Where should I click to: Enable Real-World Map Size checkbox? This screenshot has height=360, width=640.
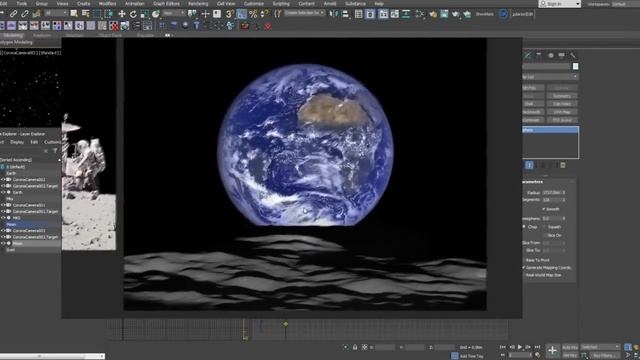coord(524,275)
